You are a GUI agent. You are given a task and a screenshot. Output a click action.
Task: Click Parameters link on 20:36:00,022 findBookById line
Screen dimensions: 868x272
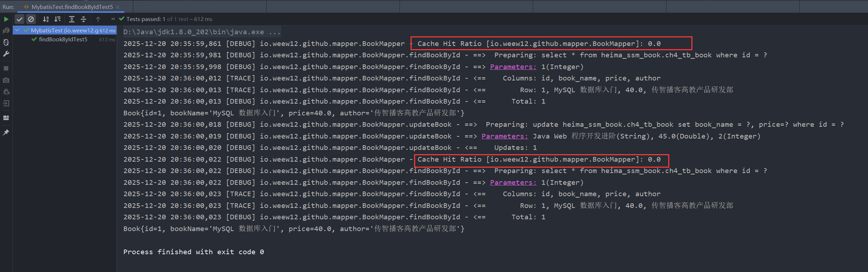(513, 183)
